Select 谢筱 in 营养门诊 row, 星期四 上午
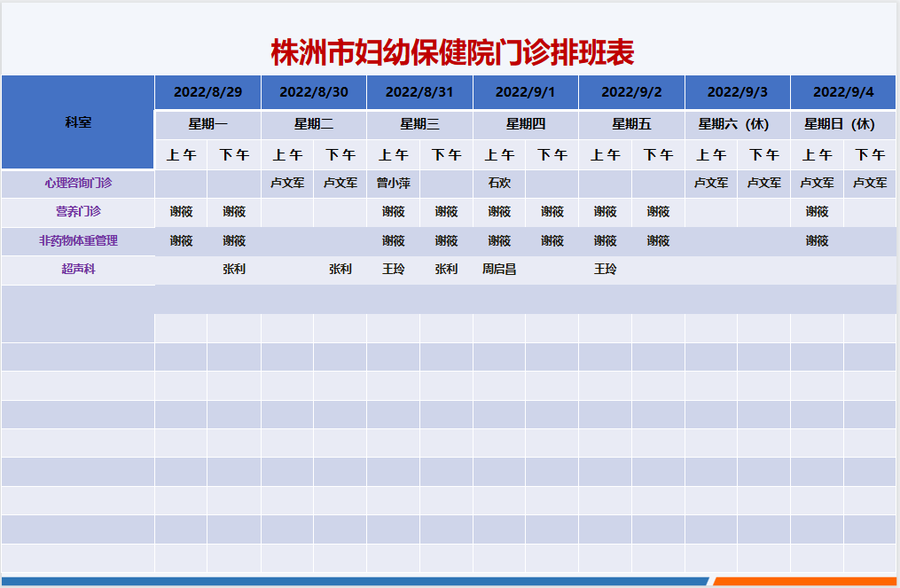The width and height of the screenshot is (900, 588). 499,212
